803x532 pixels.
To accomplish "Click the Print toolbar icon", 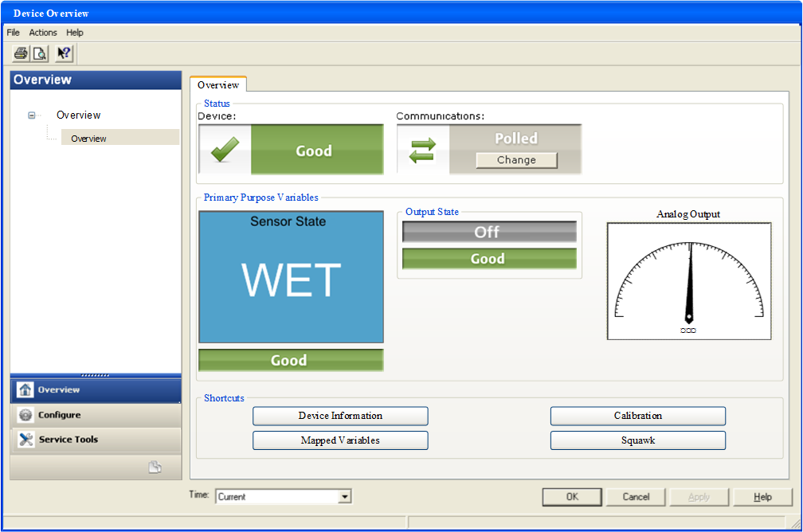I will [x=21, y=53].
